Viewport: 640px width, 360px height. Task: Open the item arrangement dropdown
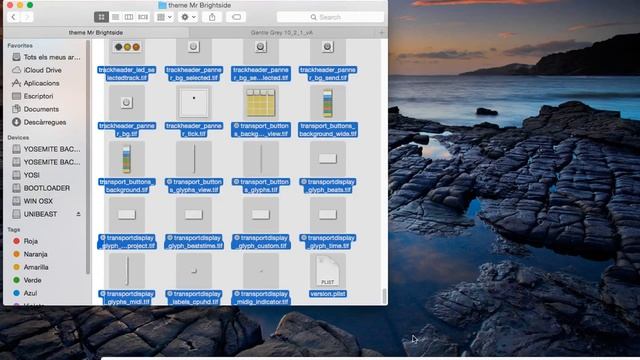pos(164,17)
